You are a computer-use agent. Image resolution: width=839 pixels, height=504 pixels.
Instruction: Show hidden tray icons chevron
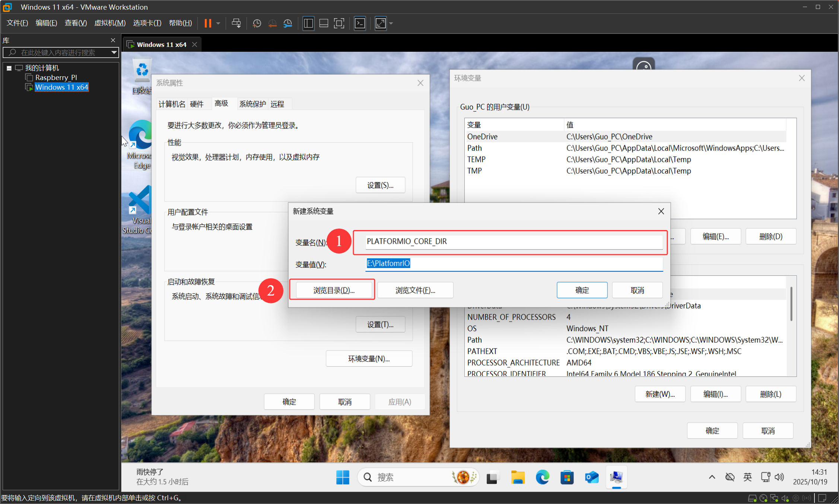[712, 477]
